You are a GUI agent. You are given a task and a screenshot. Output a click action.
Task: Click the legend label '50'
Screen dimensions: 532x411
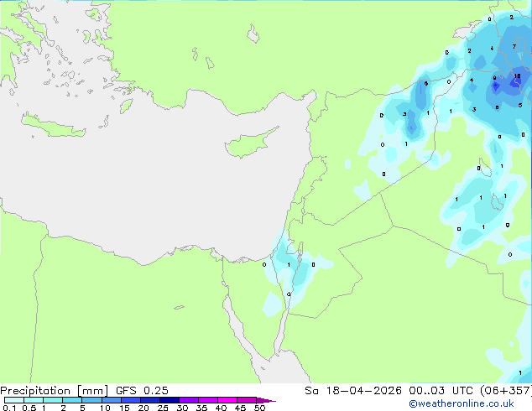pos(259,408)
